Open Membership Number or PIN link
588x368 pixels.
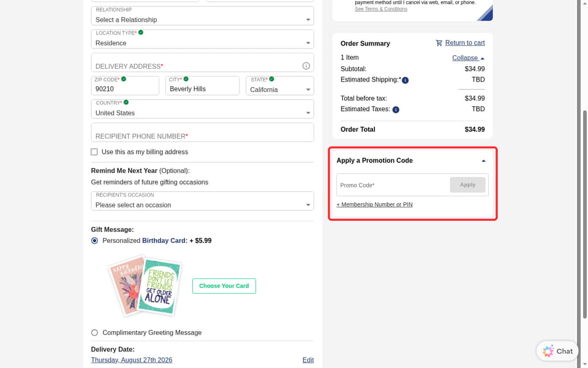374,204
